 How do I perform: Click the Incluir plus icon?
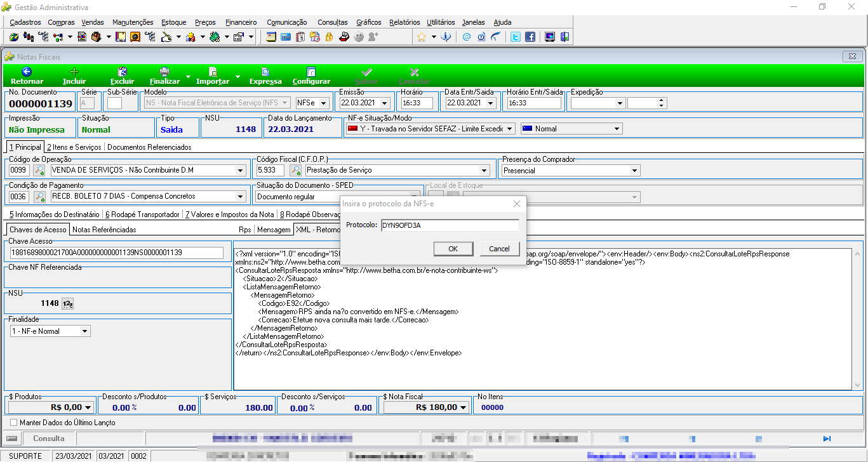tap(74, 72)
